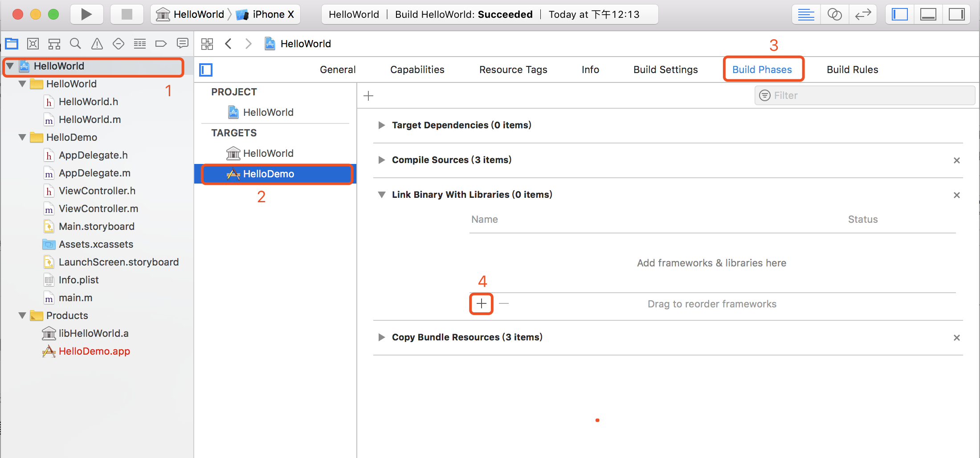Screen dimensions: 980x458
Task: Collapse the HelloDemo folder group
Action: pos(22,137)
